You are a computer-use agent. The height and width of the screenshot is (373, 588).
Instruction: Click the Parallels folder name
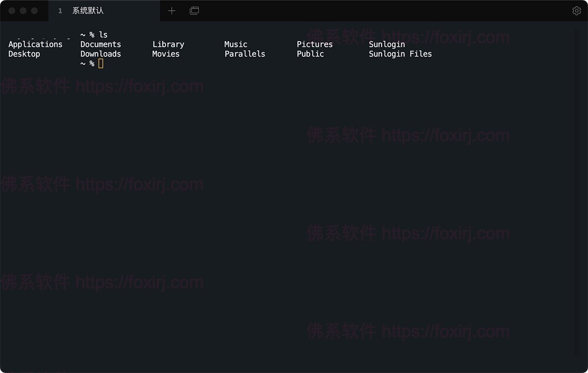245,54
